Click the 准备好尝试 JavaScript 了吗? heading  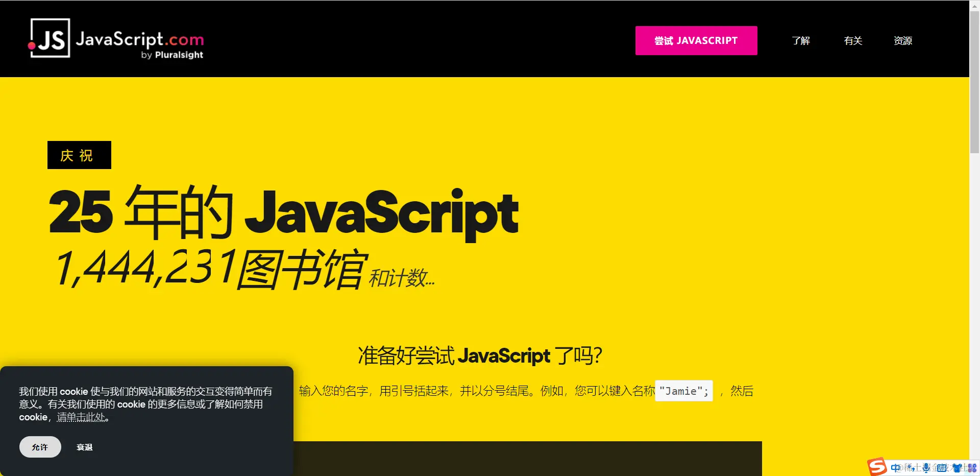pyautogui.click(x=480, y=355)
